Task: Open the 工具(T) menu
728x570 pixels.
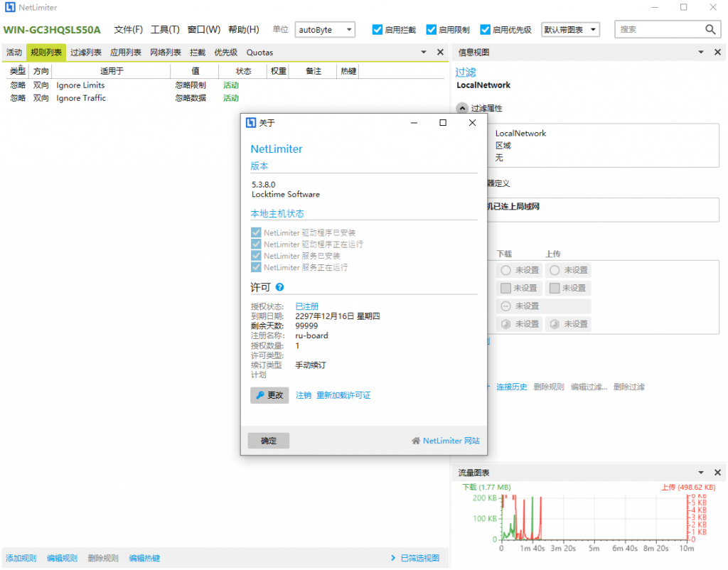Action: click(x=166, y=29)
